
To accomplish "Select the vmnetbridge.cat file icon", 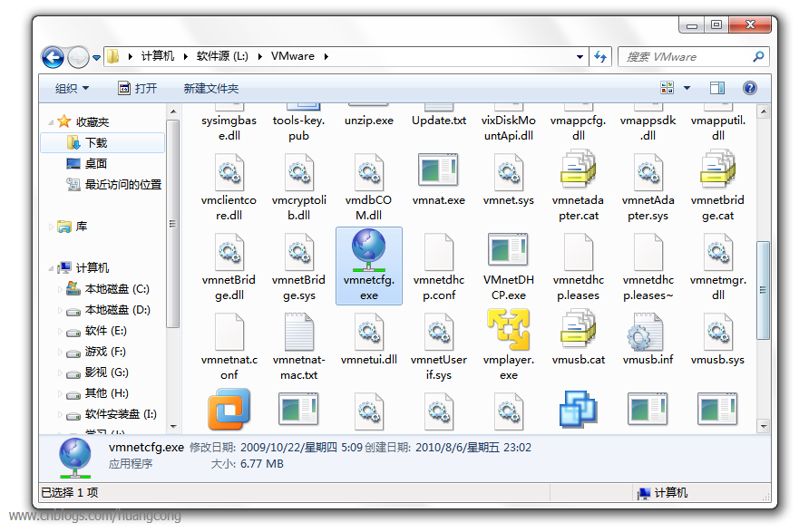I will [x=717, y=169].
